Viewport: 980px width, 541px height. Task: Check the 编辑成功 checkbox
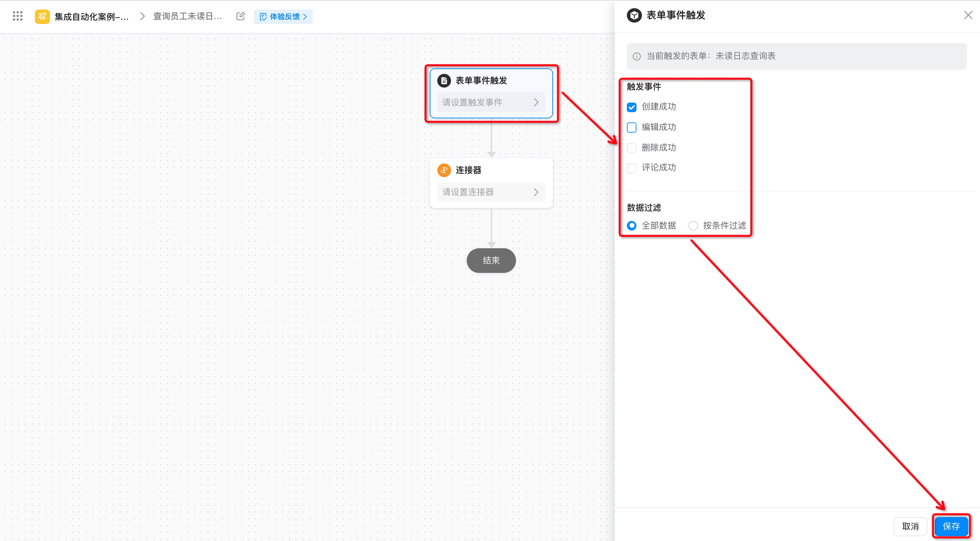click(632, 127)
